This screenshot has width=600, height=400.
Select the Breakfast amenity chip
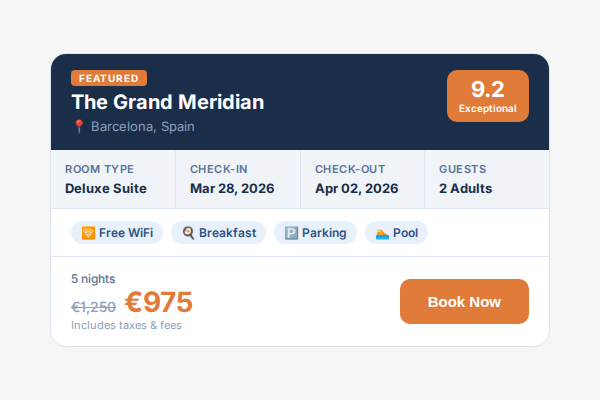click(x=218, y=233)
